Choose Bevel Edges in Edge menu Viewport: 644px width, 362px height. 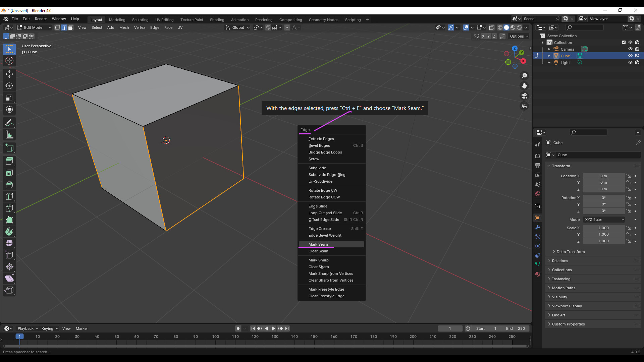click(331, 145)
